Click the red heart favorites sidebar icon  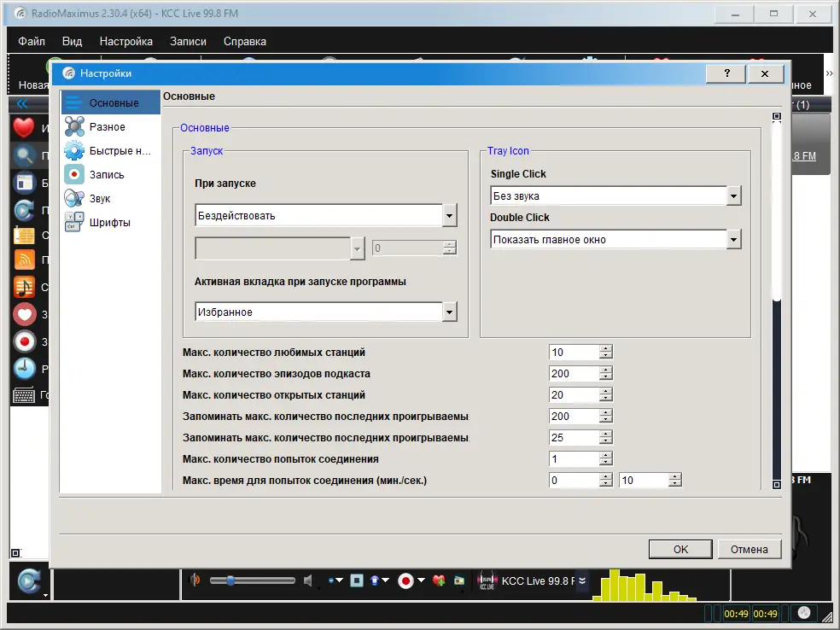click(x=23, y=128)
